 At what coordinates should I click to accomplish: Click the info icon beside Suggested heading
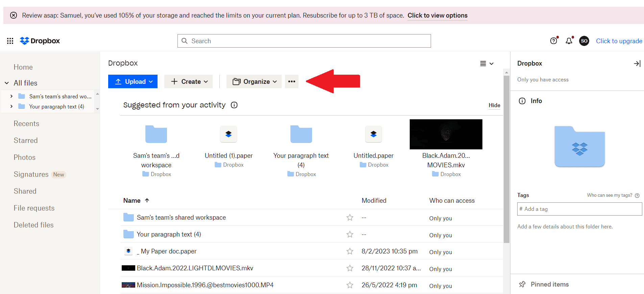(x=234, y=105)
